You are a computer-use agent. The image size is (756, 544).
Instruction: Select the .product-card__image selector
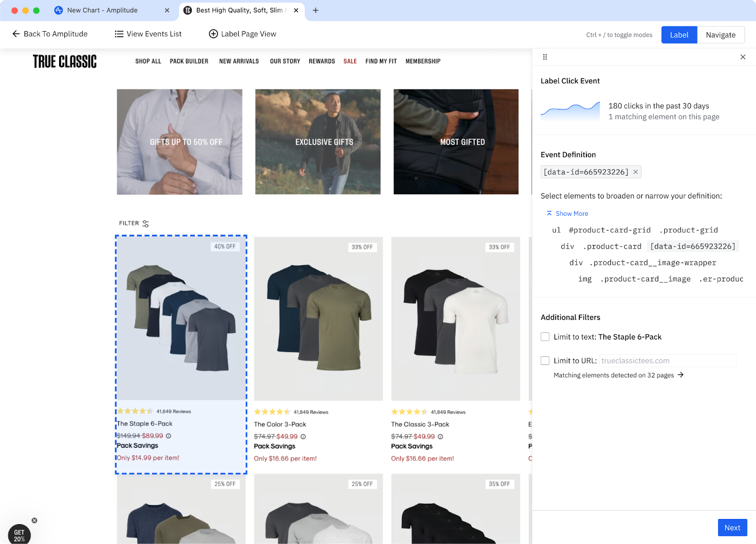(645, 279)
